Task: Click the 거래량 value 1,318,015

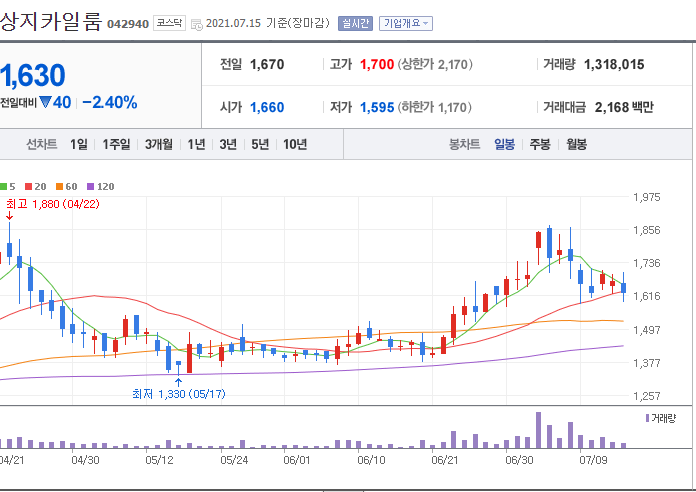Action: click(614, 65)
